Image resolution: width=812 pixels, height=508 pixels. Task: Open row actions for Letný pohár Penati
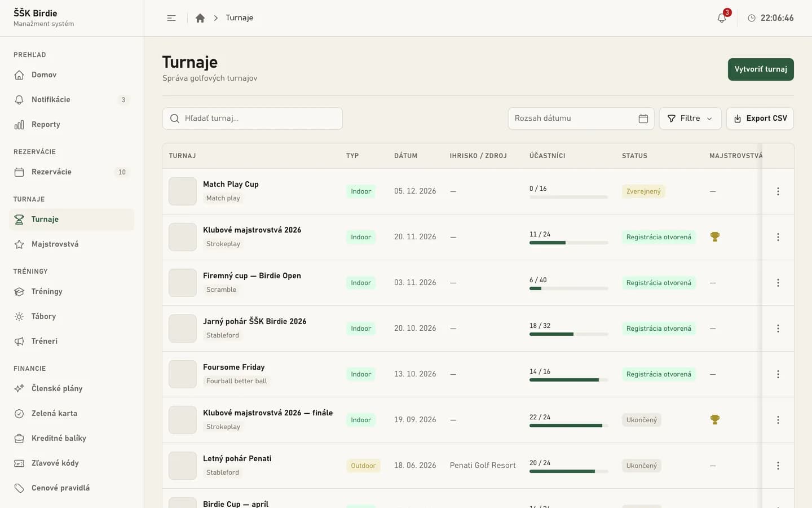pyautogui.click(x=778, y=466)
